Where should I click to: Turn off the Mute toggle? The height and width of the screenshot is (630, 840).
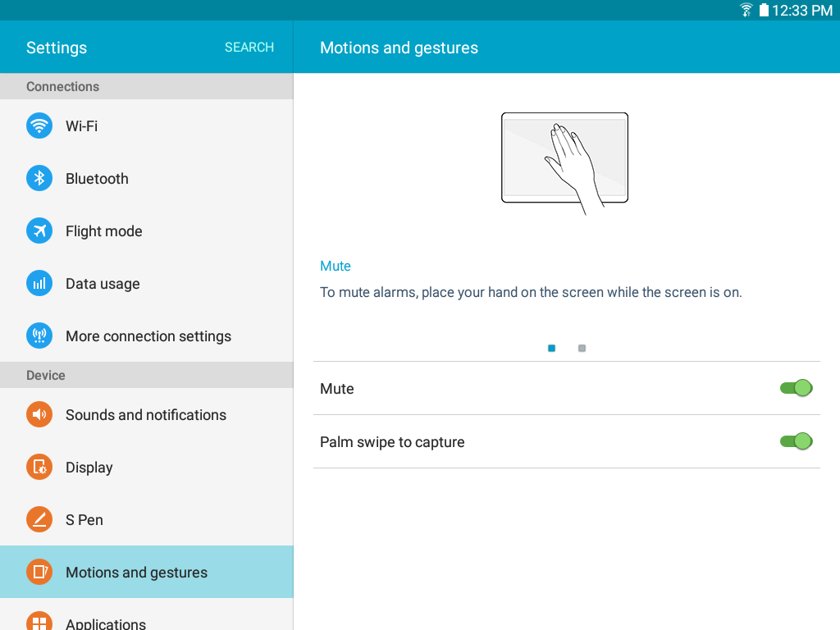[796, 388]
